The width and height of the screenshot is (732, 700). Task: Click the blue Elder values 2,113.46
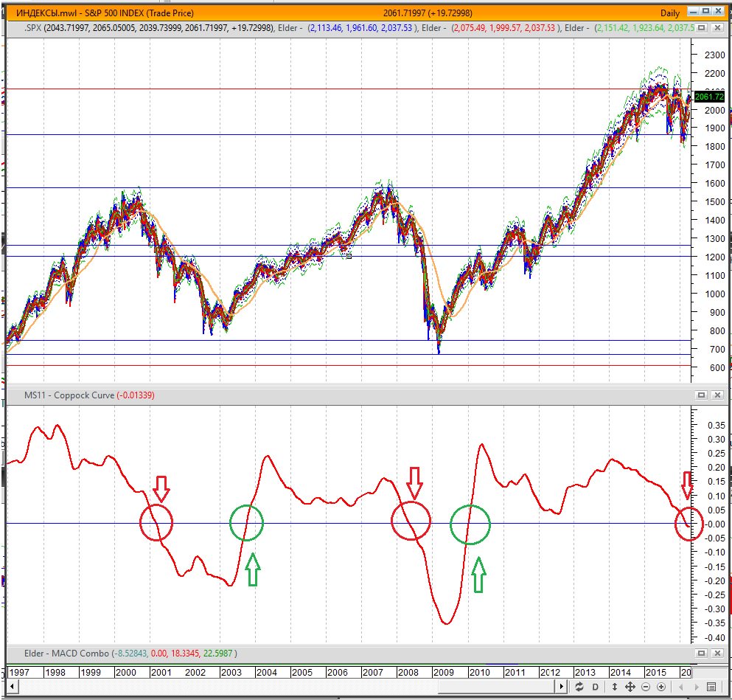pyautogui.click(x=362, y=28)
